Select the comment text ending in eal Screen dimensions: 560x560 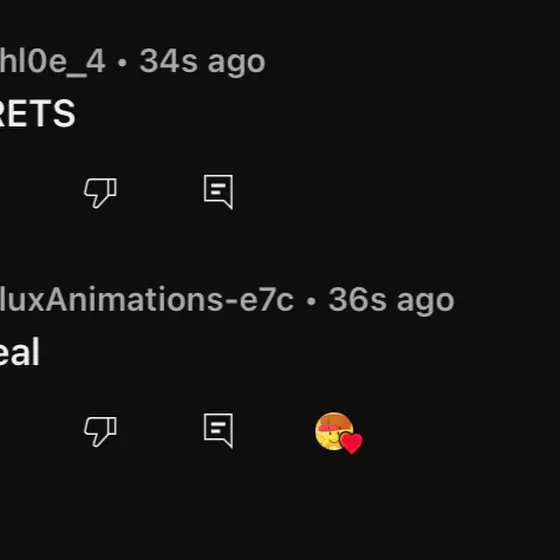coord(19,352)
